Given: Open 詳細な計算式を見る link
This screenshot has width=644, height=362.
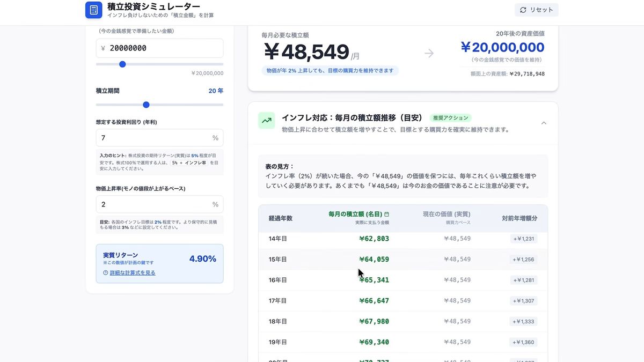Looking at the screenshot, I should [x=133, y=273].
